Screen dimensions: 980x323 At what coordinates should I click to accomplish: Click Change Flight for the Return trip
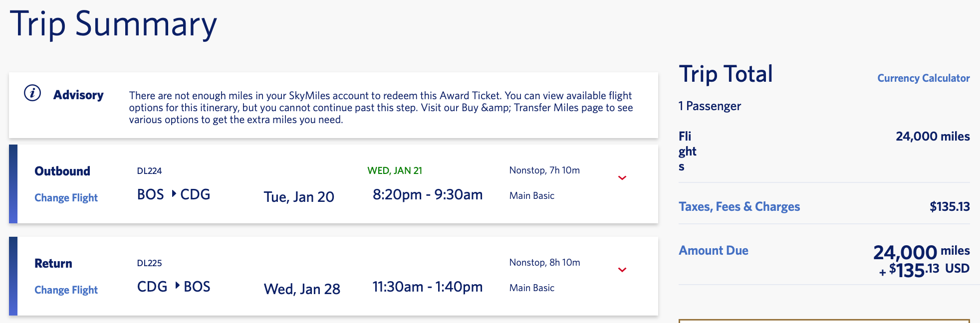click(66, 290)
